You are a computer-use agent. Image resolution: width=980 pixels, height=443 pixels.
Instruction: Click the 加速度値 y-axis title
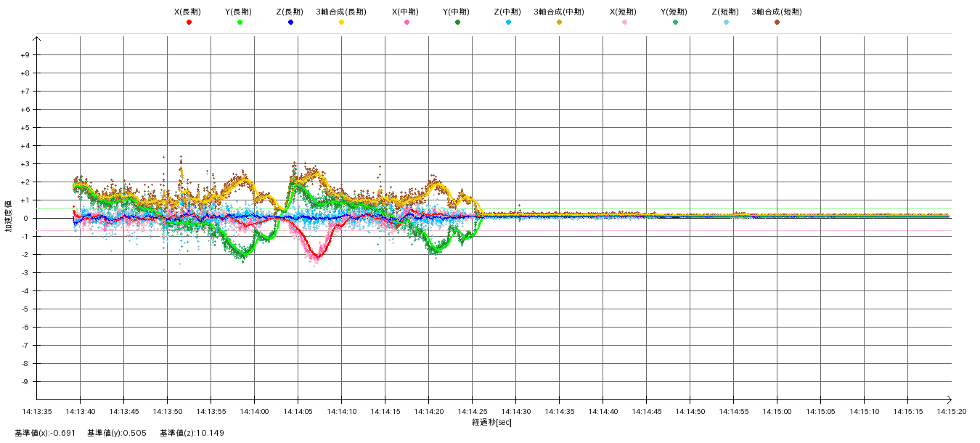point(9,216)
